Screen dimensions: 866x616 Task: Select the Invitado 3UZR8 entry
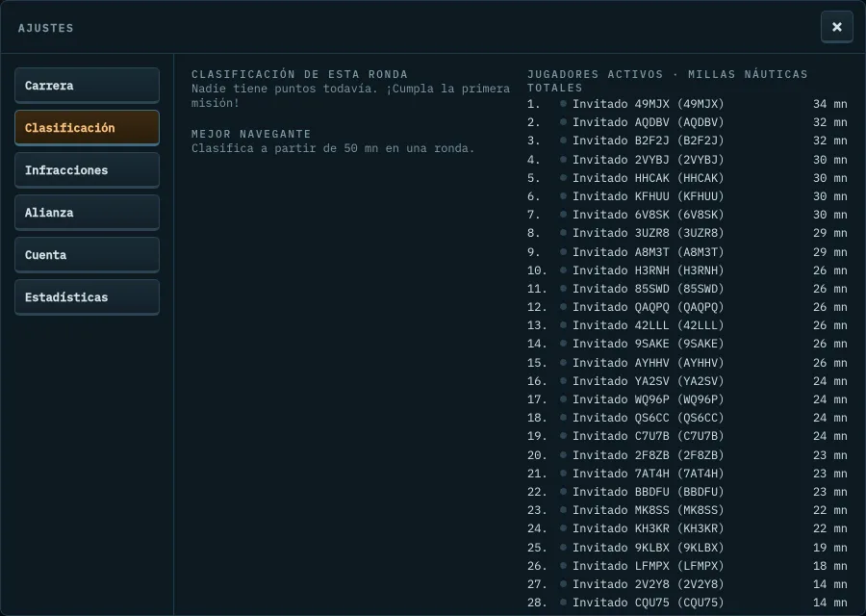[x=687, y=233]
